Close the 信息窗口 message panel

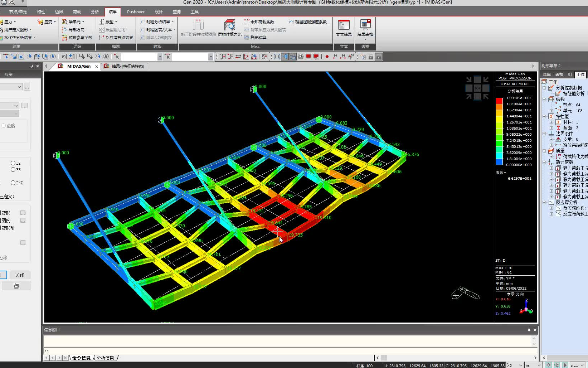pos(535,330)
